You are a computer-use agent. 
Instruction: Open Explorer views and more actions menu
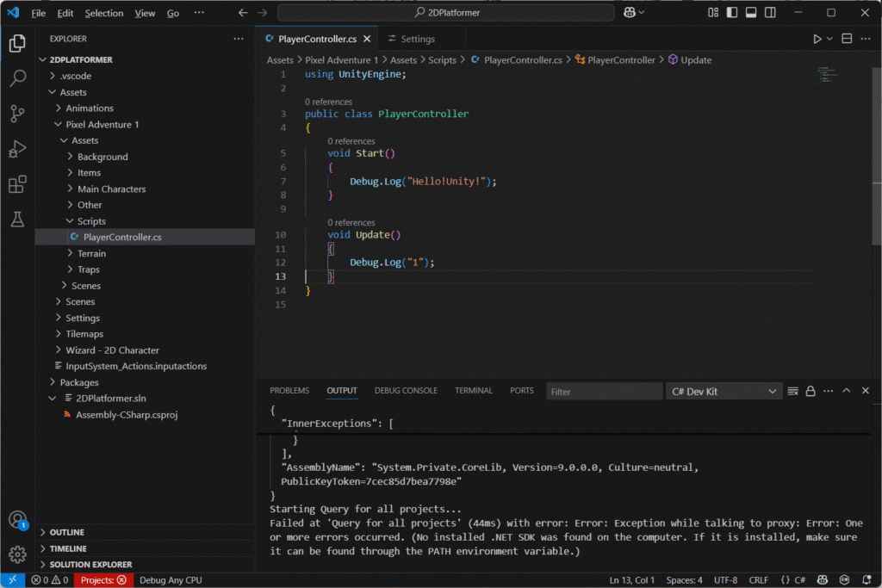pos(239,39)
